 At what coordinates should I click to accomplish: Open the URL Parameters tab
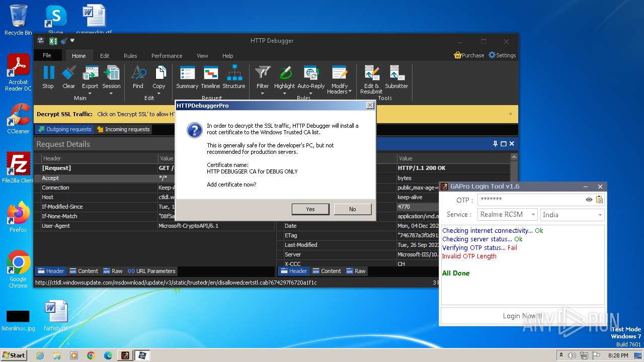coord(151,271)
